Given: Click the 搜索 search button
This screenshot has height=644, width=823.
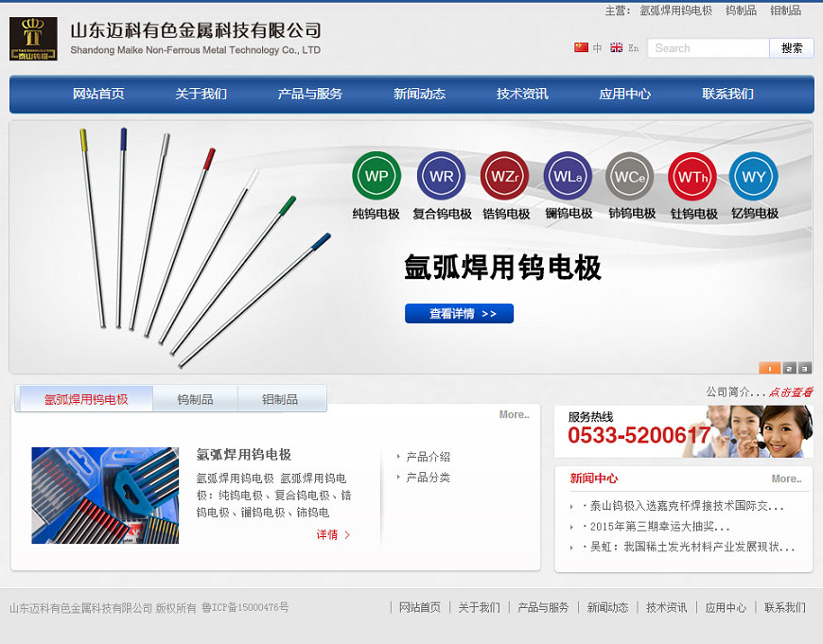Looking at the screenshot, I should pyautogui.click(x=792, y=48).
